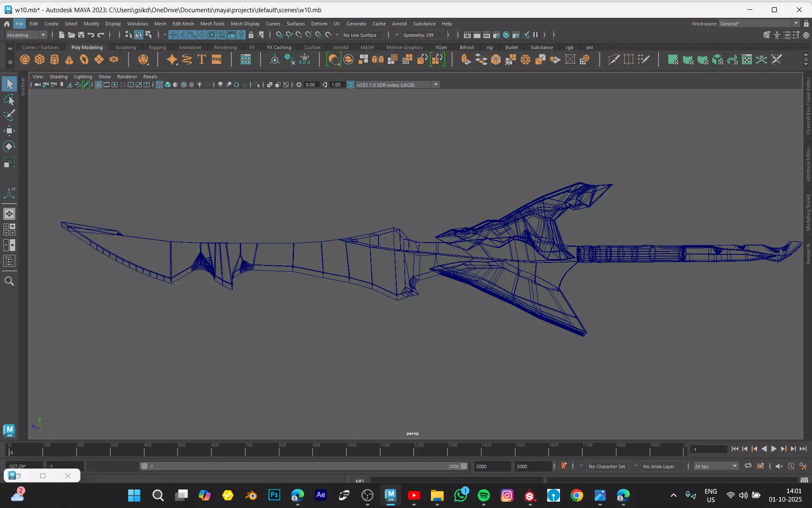Click the platonic solid shelf icon
The image size is (812, 508).
click(143, 60)
